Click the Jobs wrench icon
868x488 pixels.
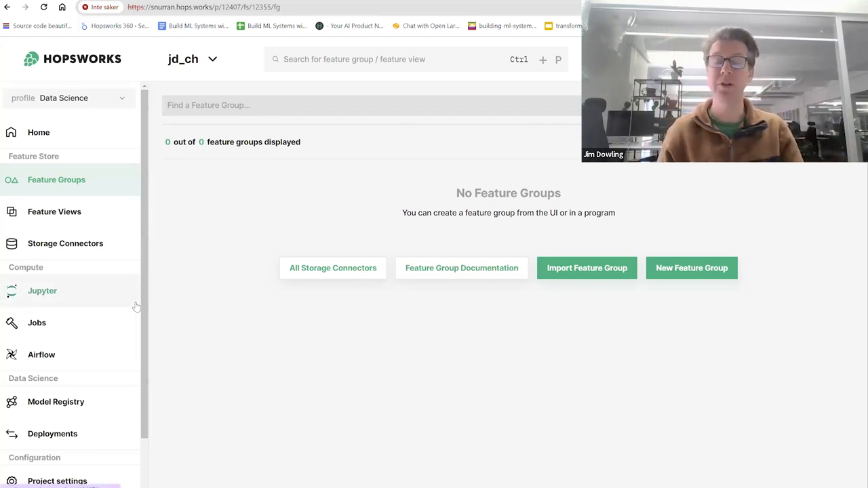click(12, 323)
